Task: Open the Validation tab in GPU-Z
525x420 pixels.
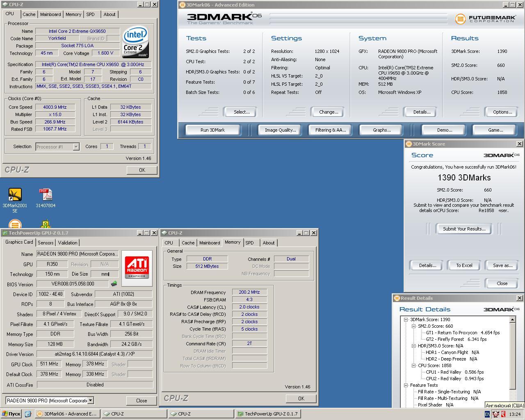Action: (x=68, y=243)
